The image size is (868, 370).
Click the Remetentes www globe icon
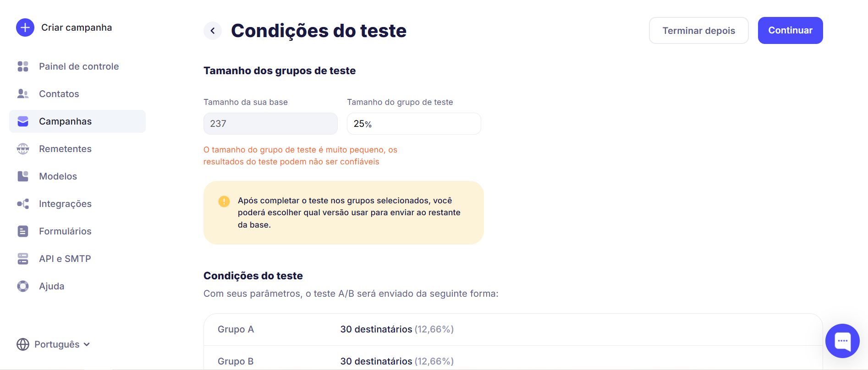23,149
